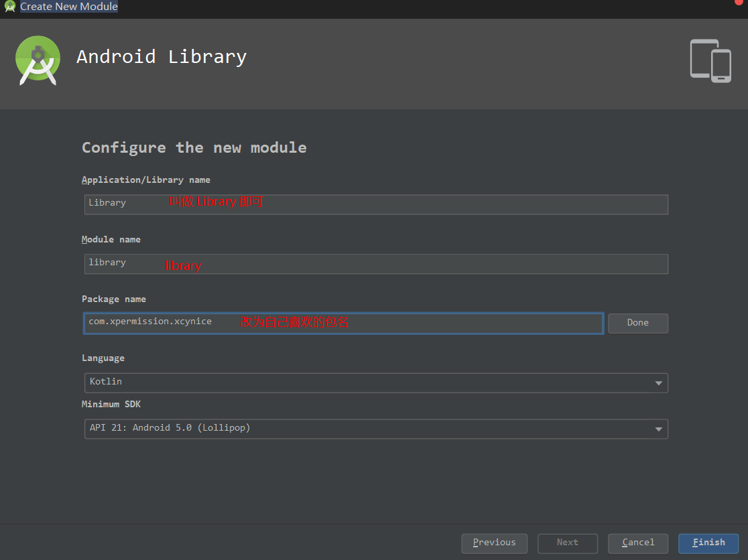The height and width of the screenshot is (560, 748).
Task: Click the Create New Module window title
Action: pyautogui.click(x=68, y=6)
